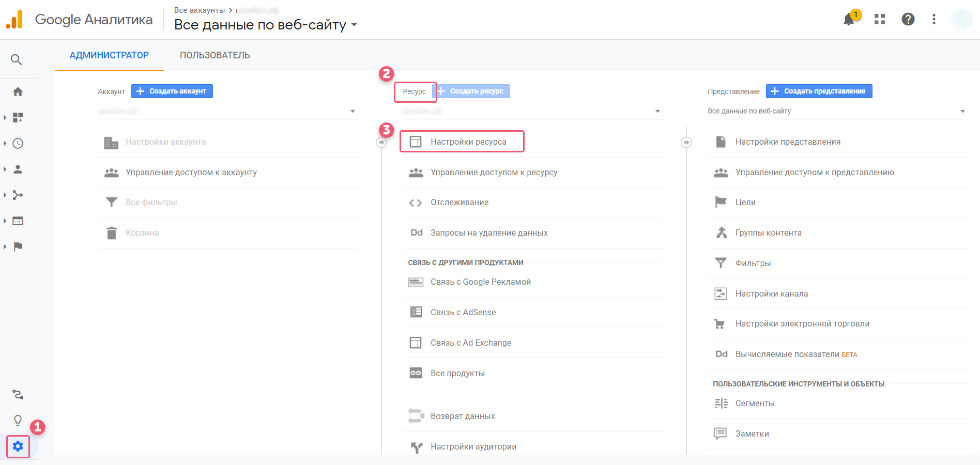This screenshot has width=980, height=465.
Task: Click the notifications bell icon
Action: click(x=849, y=19)
